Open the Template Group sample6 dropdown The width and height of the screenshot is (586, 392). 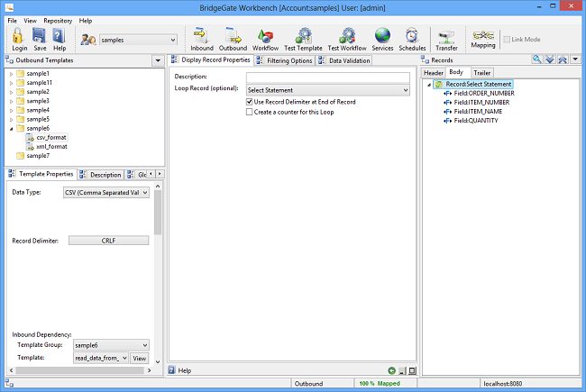point(145,345)
